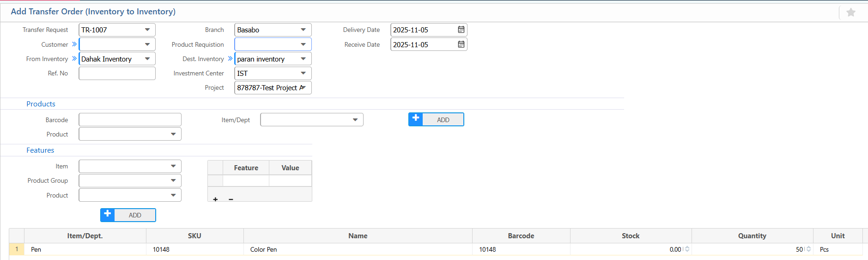This screenshot has height=260, width=868.
Task: Click the double-arrow icon beside Customer
Action: tap(74, 44)
